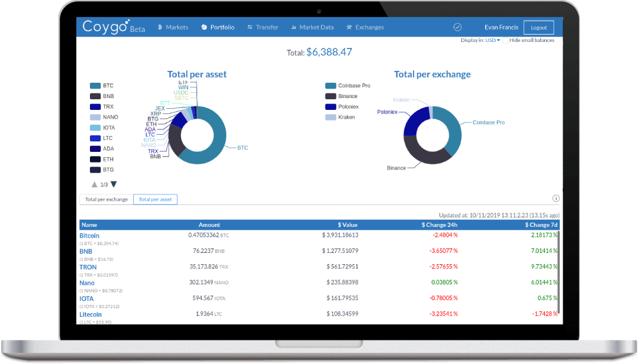Toggle Binance legend swatch
The height and width of the screenshot is (364, 639).
pos(331,96)
